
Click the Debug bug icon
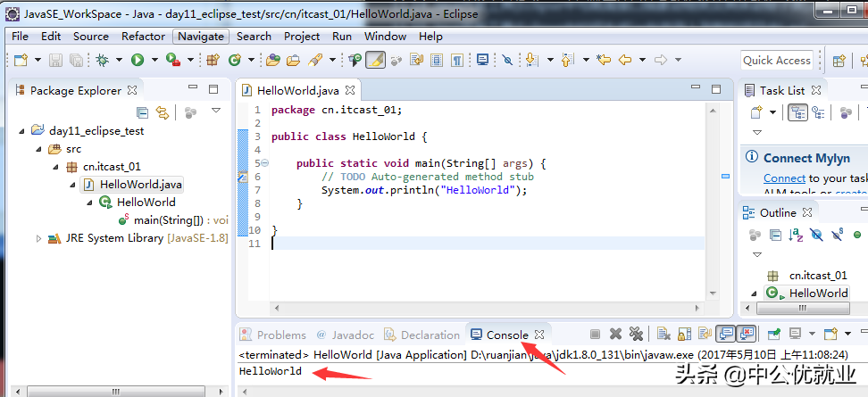pyautogui.click(x=103, y=61)
